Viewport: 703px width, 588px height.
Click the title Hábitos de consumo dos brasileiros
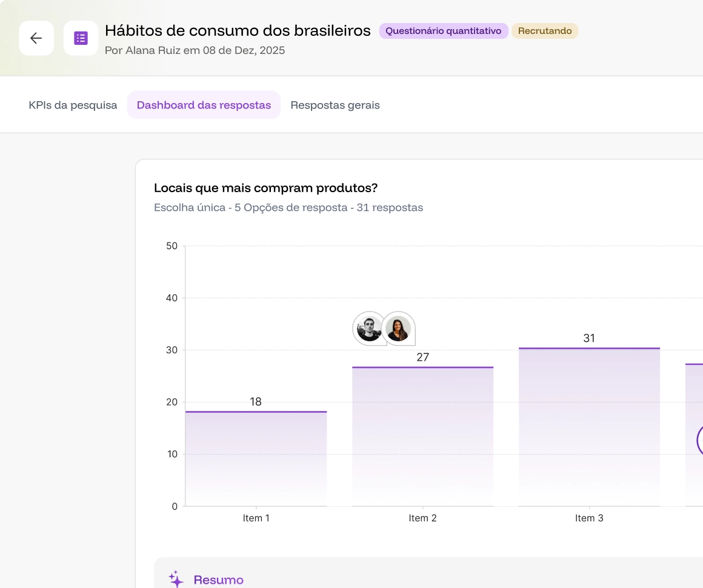click(238, 30)
